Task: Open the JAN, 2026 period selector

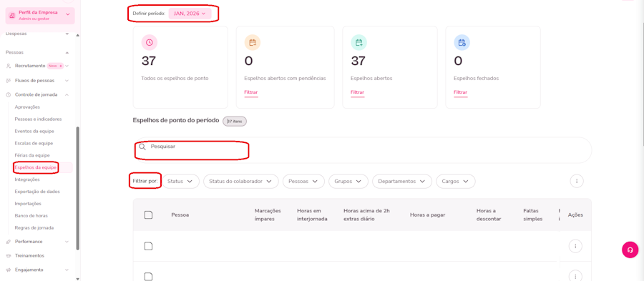Action: 190,14
